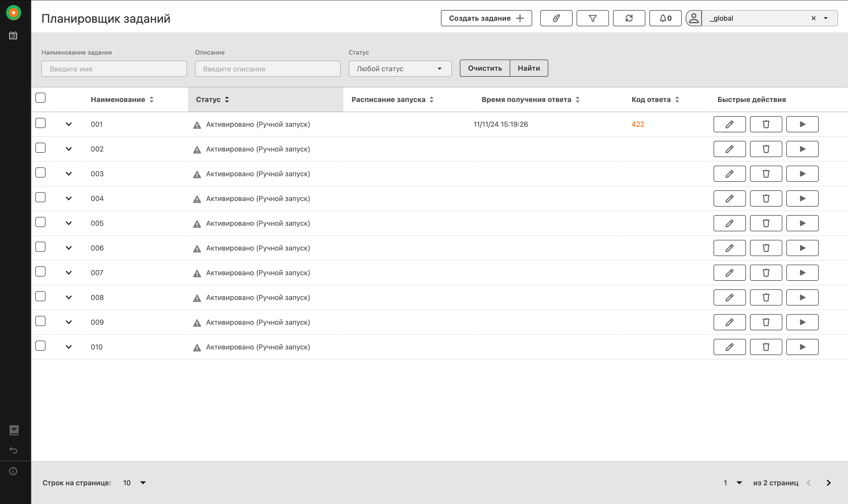Open the calendar icon in the left sidebar
Image resolution: width=848 pixels, height=504 pixels.
point(13,35)
